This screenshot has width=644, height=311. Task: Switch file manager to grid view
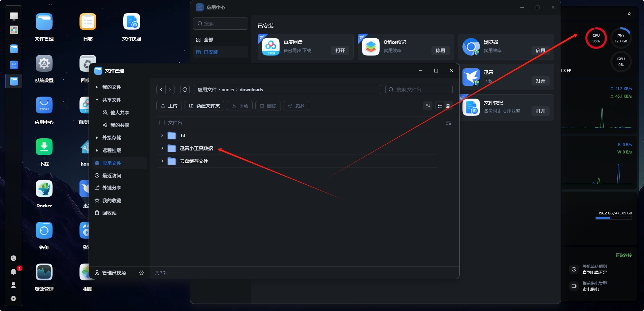pyautogui.click(x=448, y=106)
